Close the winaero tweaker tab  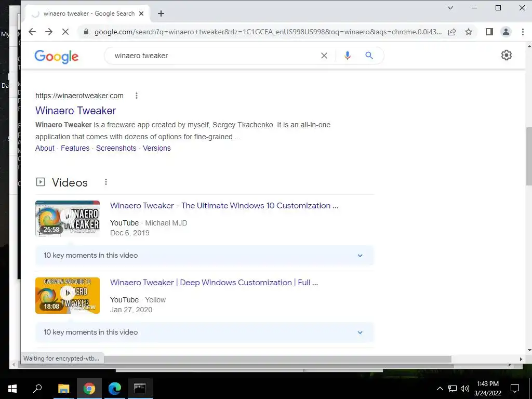(141, 14)
